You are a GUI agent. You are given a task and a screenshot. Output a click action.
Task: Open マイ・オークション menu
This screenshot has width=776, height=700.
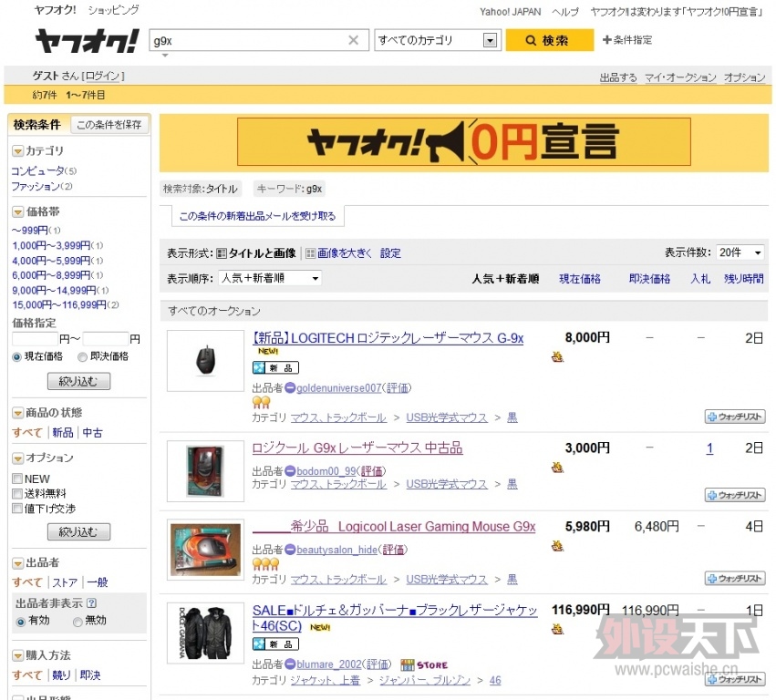[680, 77]
